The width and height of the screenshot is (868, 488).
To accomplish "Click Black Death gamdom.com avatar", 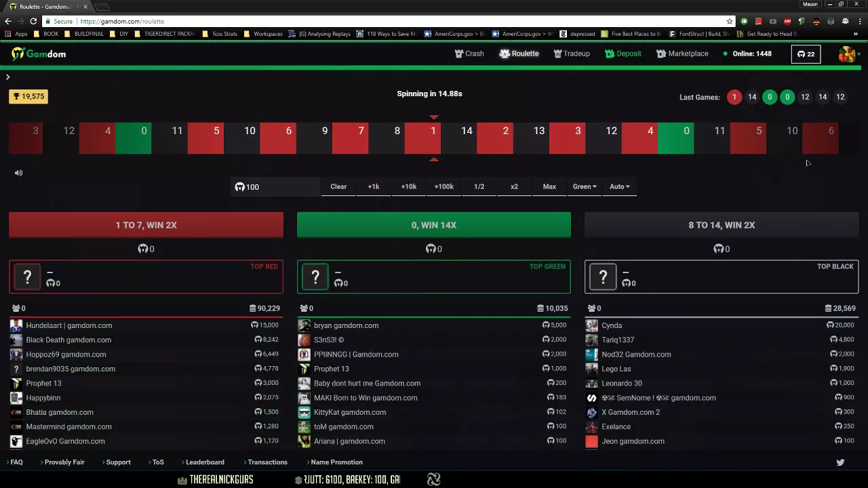I will click(x=16, y=340).
